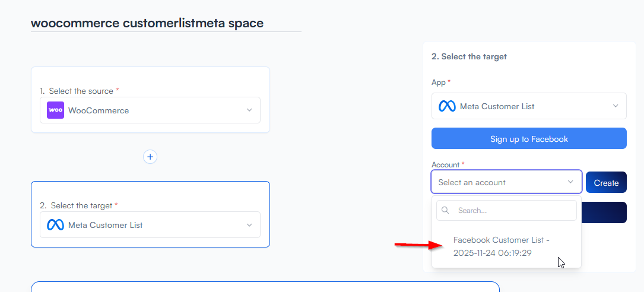Click the Create account button
The height and width of the screenshot is (292, 644).
point(606,183)
